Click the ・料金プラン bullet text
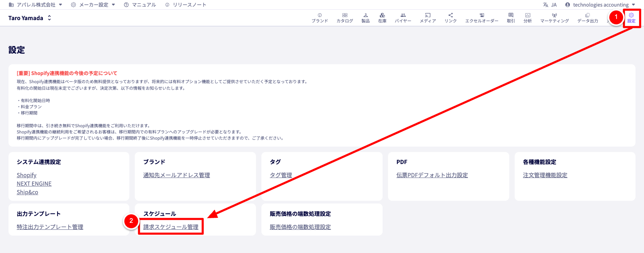 tap(29, 107)
